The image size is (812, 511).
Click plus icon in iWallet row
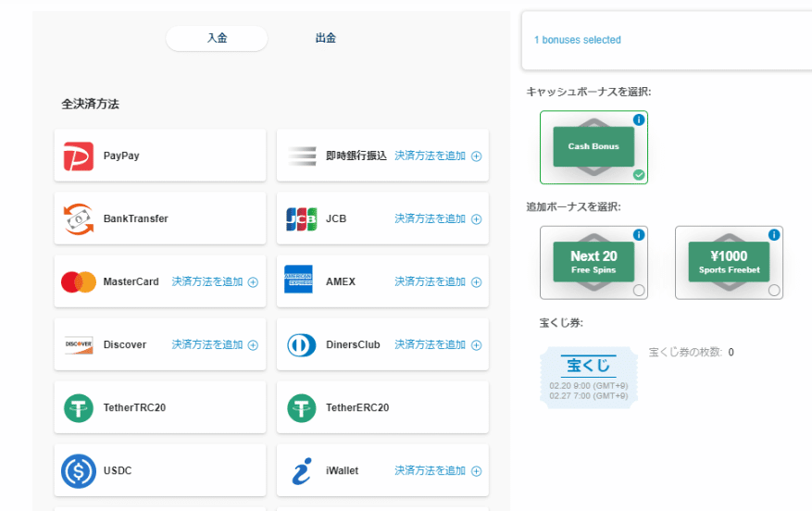[x=477, y=471]
